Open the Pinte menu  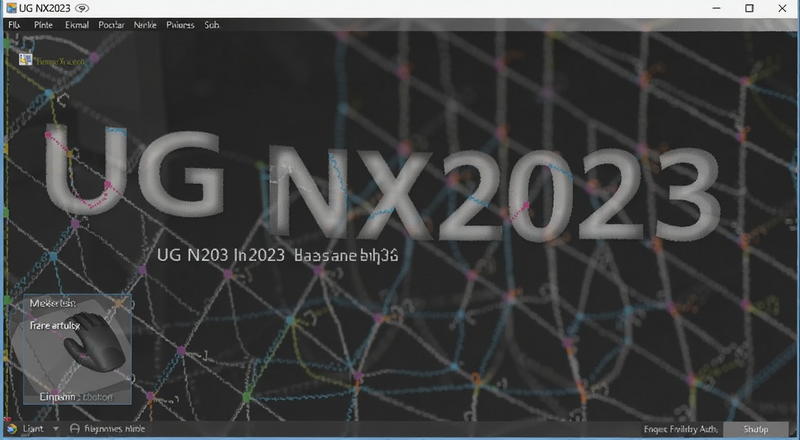pyautogui.click(x=43, y=25)
